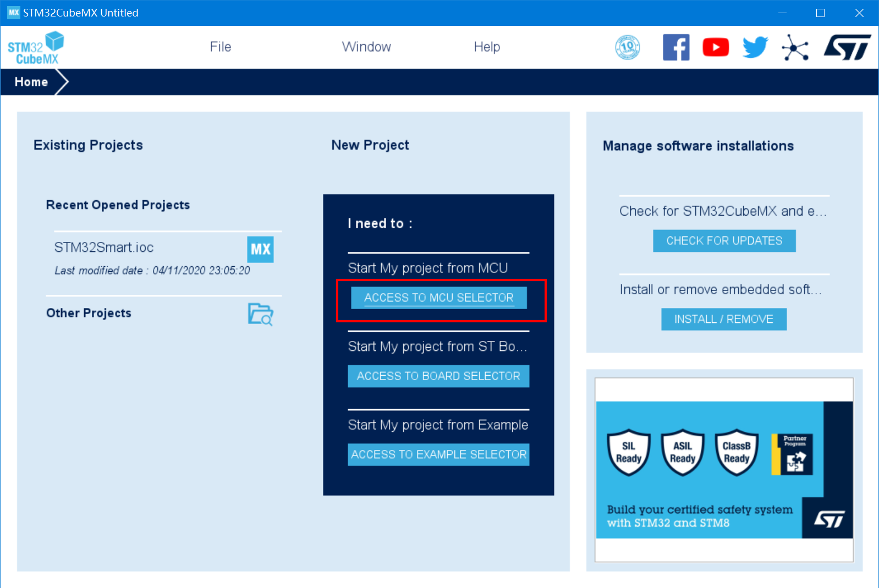Maximize the STM32CubeMX window
This screenshot has height=588, width=879.
point(820,13)
